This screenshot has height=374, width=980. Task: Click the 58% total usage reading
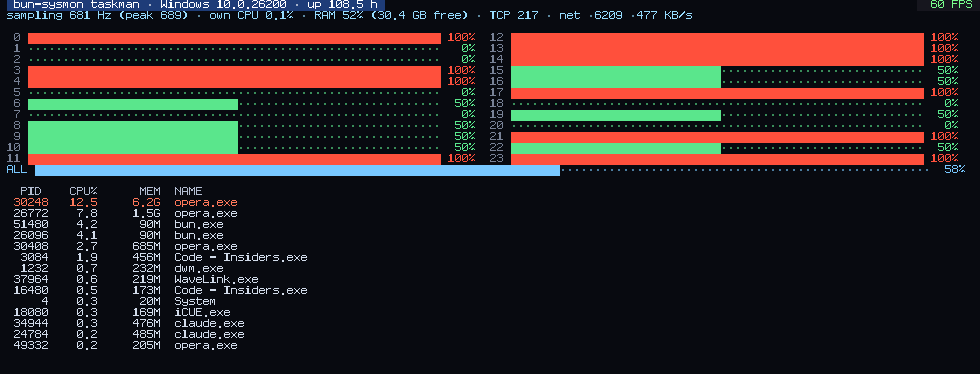click(x=955, y=170)
